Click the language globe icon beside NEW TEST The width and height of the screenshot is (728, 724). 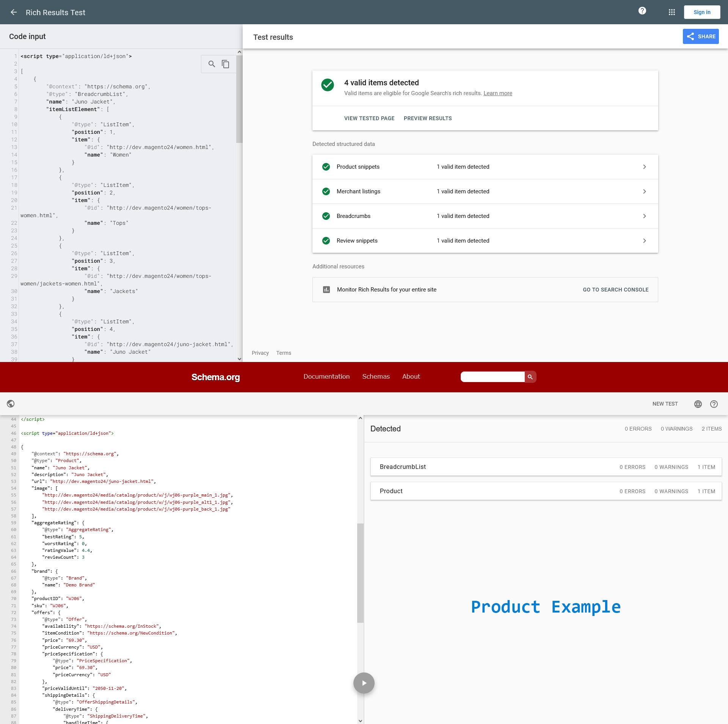(698, 404)
